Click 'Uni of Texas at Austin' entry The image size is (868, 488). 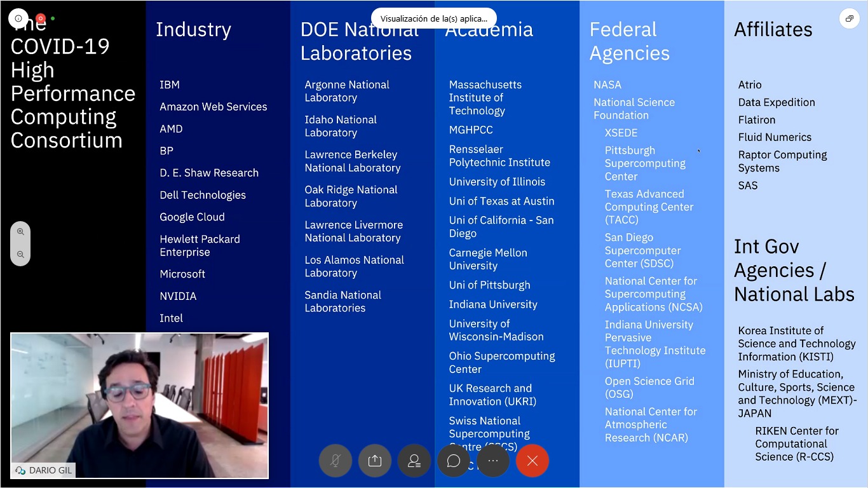[x=501, y=201]
